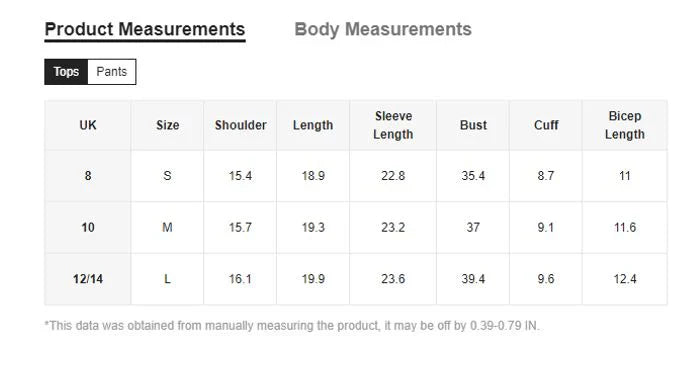Click the size M cell
The width and height of the screenshot is (700, 371).
[x=167, y=228]
